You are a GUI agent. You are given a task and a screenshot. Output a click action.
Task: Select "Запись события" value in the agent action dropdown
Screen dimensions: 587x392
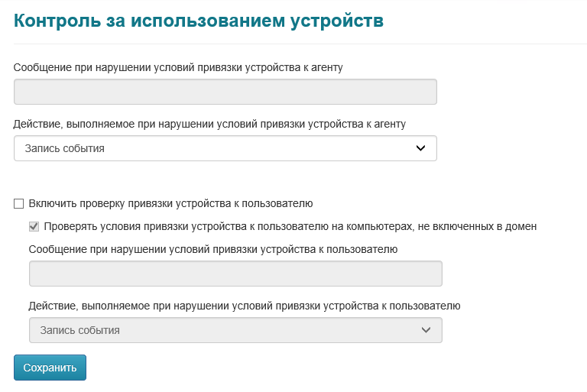[65, 148]
